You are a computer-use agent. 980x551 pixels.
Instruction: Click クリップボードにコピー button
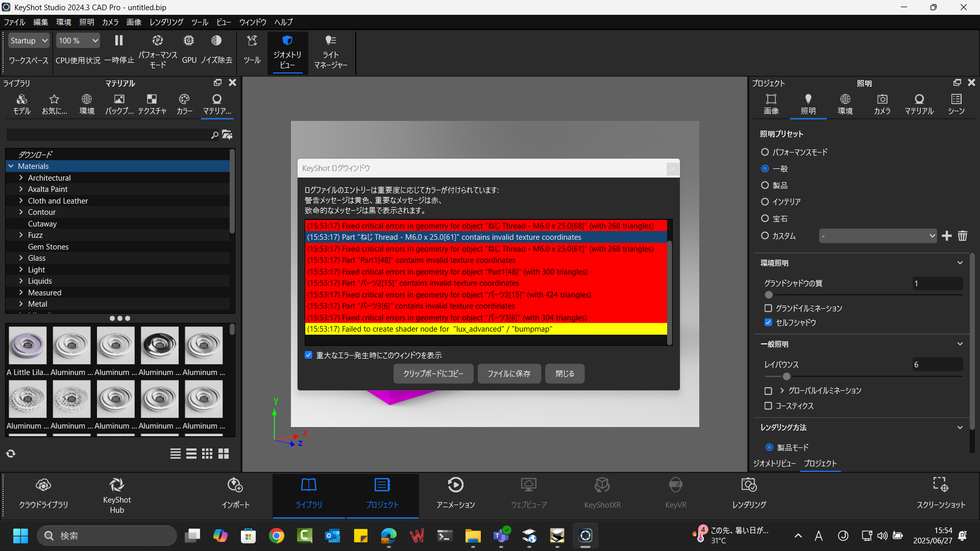click(x=433, y=373)
